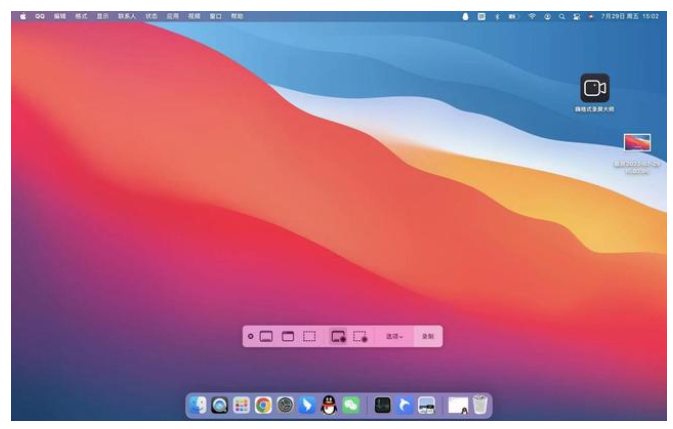Open QQ penguin app in Dock
673x429 pixels.
(x=329, y=405)
